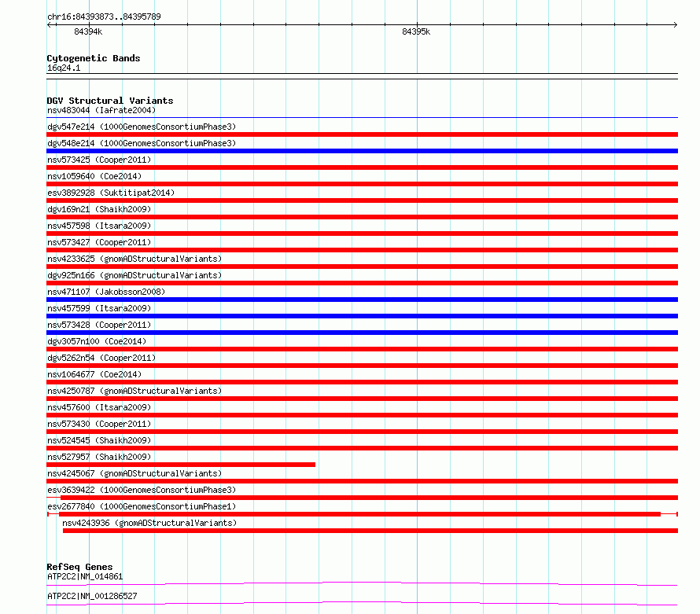This screenshot has height=614, width=700.
Task: Select dgv3057n100 (Coe2014) label
Action: tap(97, 341)
